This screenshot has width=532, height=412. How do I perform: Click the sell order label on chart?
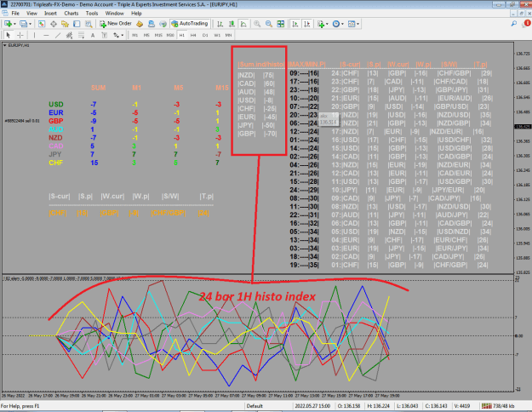click(22, 121)
